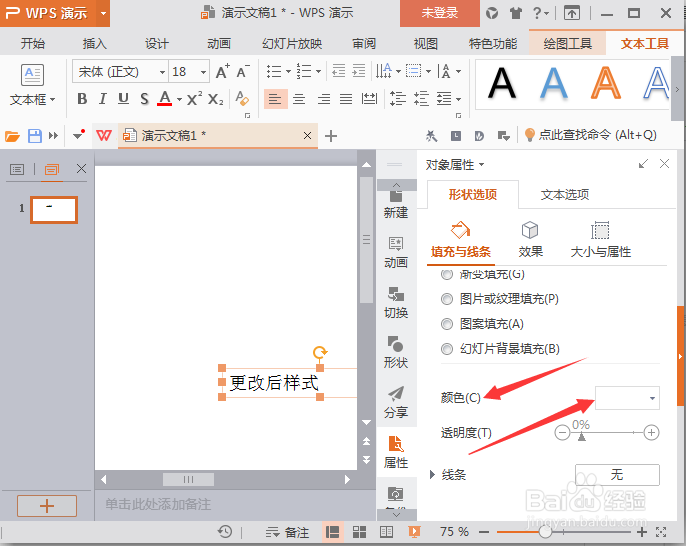Click the transparency slider handle

[x=581, y=436]
